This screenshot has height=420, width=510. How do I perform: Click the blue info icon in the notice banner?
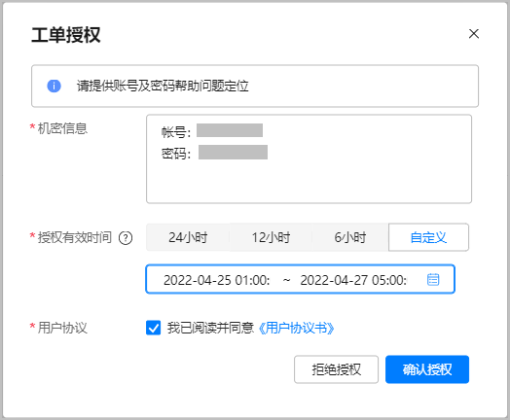pyautogui.click(x=54, y=86)
